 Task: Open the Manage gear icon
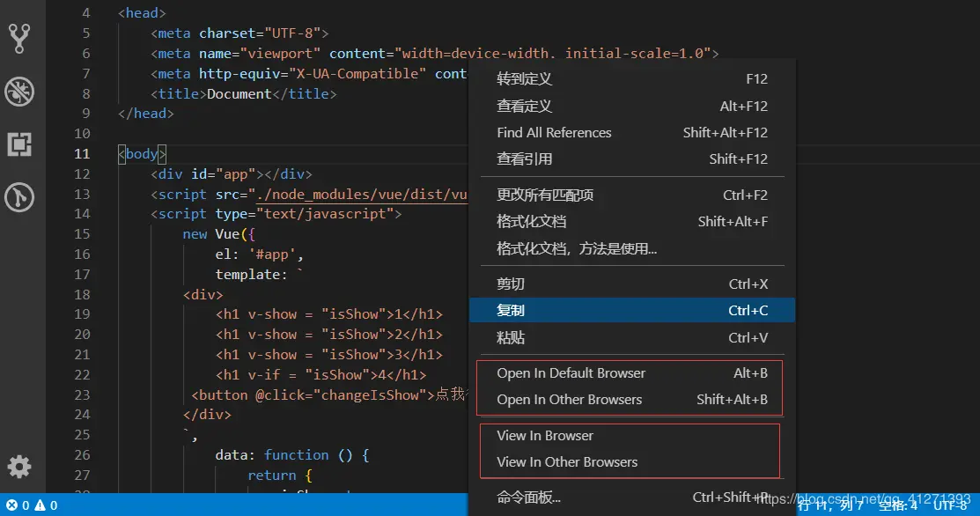(x=19, y=467)
